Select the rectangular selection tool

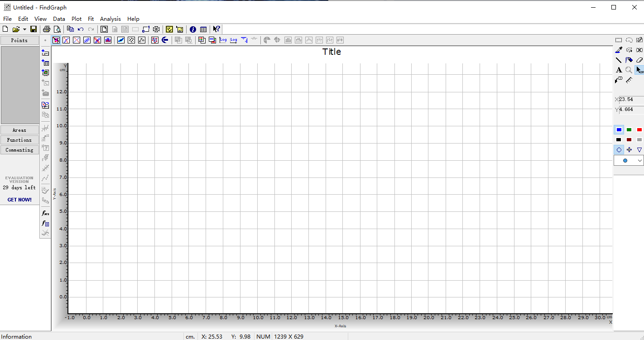pyautogui.click(x=619, y=40)
